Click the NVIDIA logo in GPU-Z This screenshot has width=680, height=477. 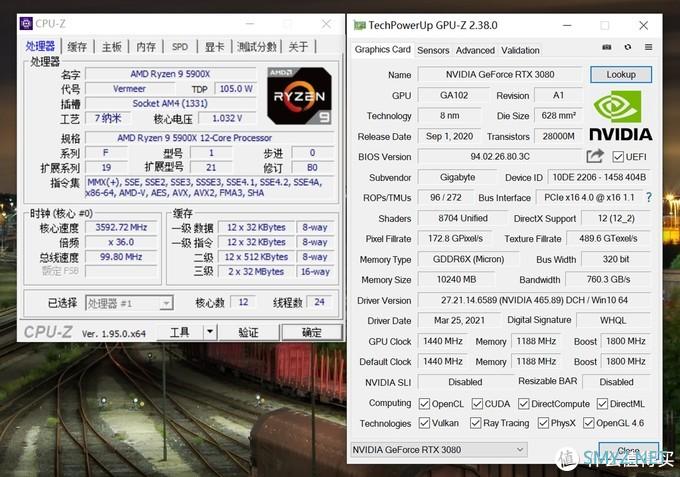[620, 116]
